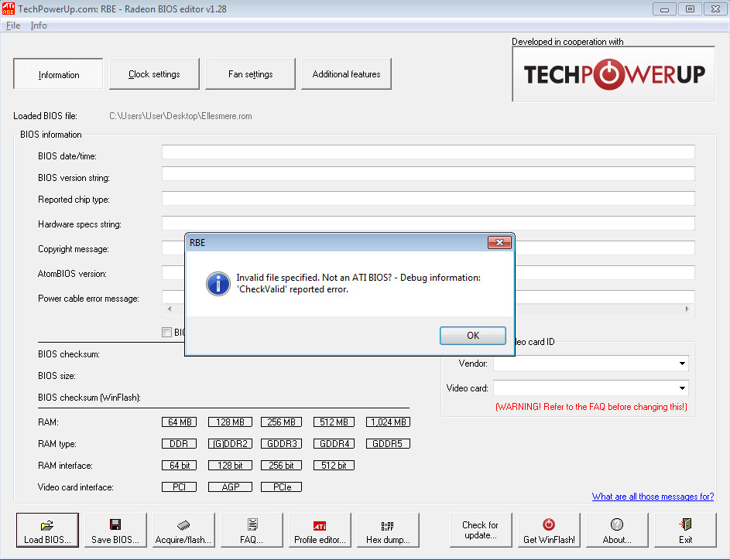
Task: Click the 128 MB RAM indicator
Action: click(x=230, y=422)
